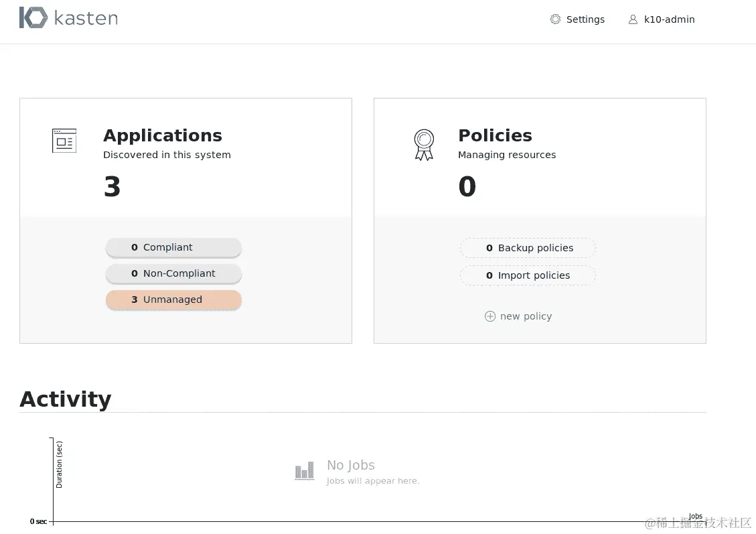Image resolution: width=756 pixels, height=534 pixels.
Task: Open the Settings page
Action: tap(585, 19)
